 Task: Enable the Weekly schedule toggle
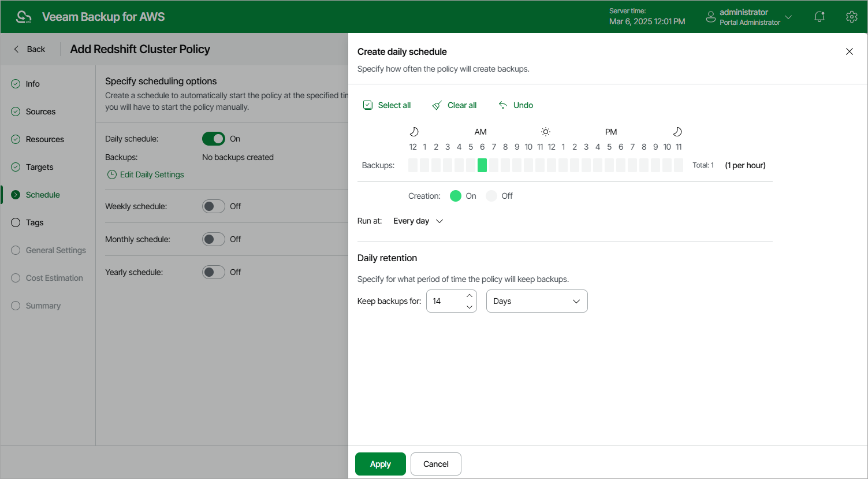click(213, 206)
